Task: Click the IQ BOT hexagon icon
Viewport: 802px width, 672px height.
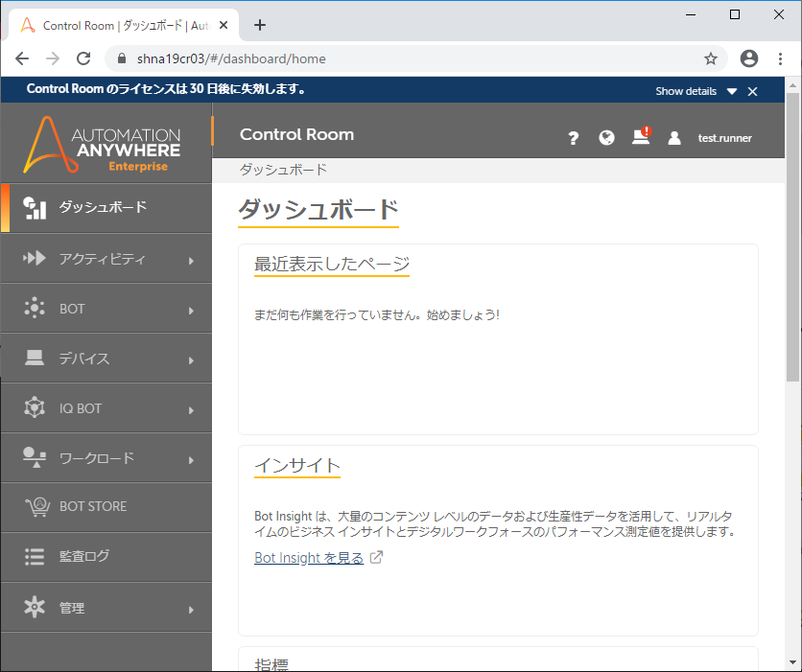Action: click(x=35, y=407)
